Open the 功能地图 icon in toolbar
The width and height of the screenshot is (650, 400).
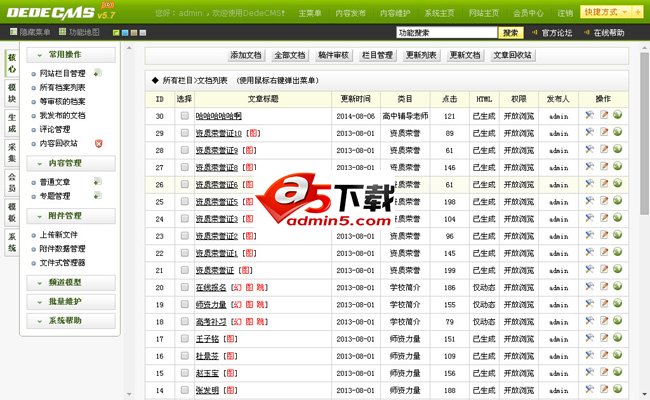click(63, 32)
